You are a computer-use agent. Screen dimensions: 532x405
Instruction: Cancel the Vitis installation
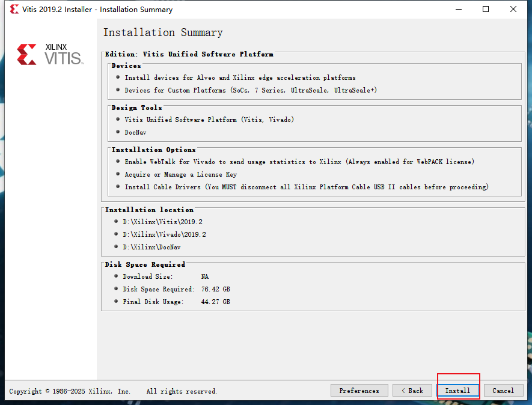tap(503, 391)
